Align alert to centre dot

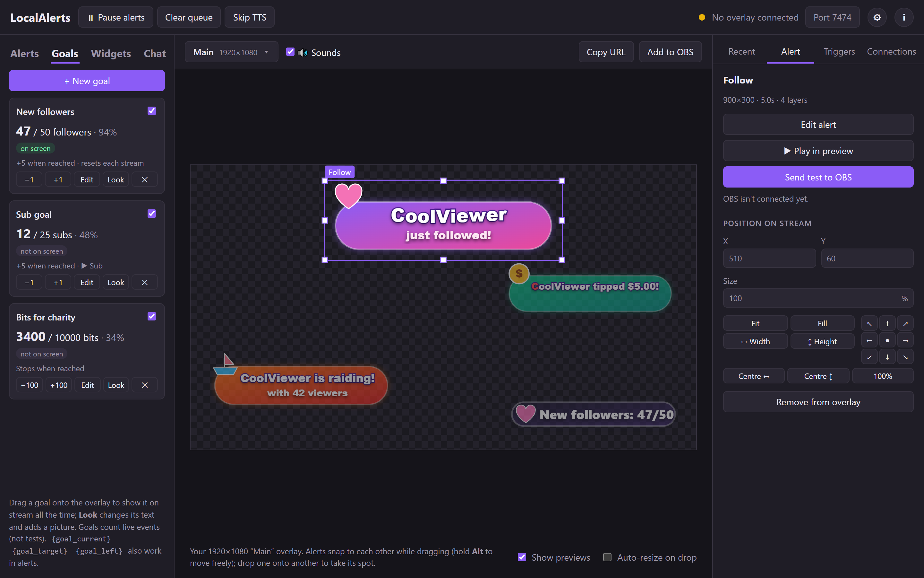coord(887,341)
